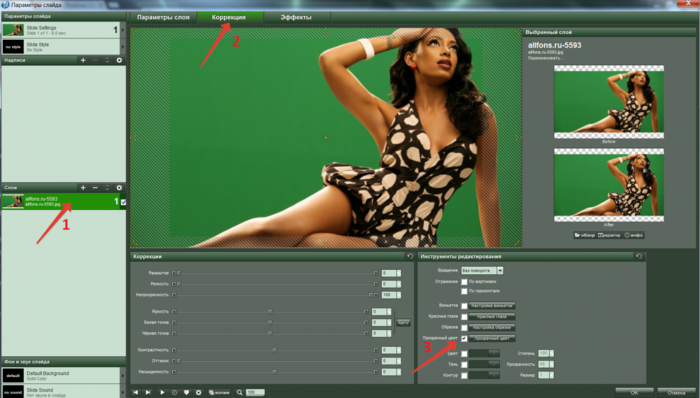Open Настройка обрезки button
This screenshot has width=700, height=398.
coord(492,328)
